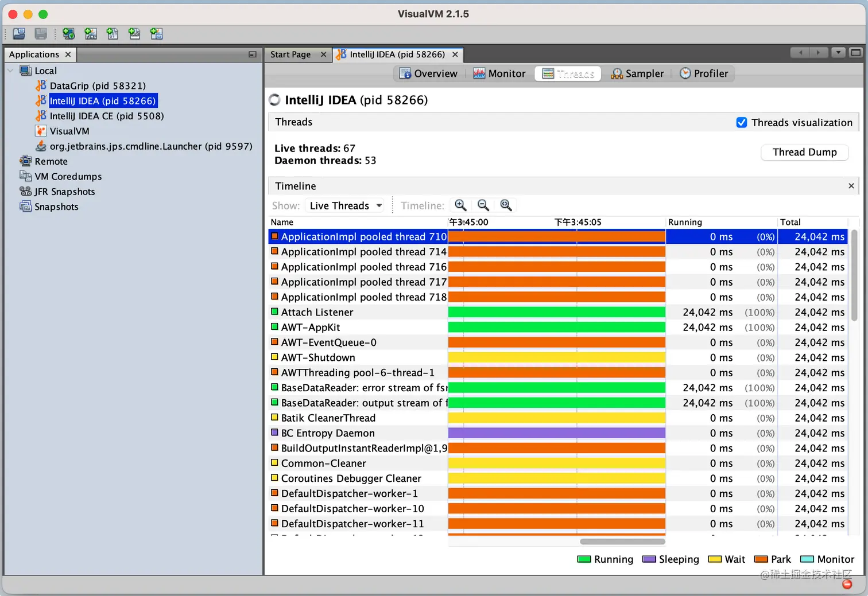
Task: Click the Monitor cyan legend swatch
Action: [x=807, y=559]
